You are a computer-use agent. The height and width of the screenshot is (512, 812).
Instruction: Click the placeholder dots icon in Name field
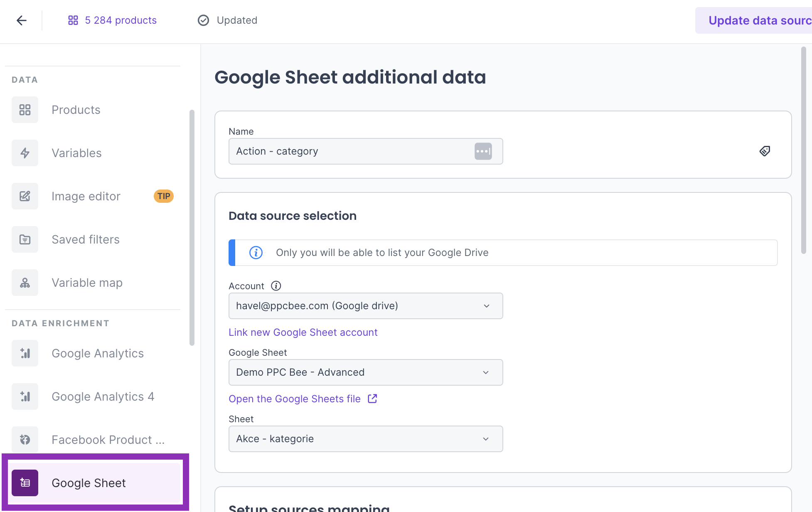click(483, 151)
